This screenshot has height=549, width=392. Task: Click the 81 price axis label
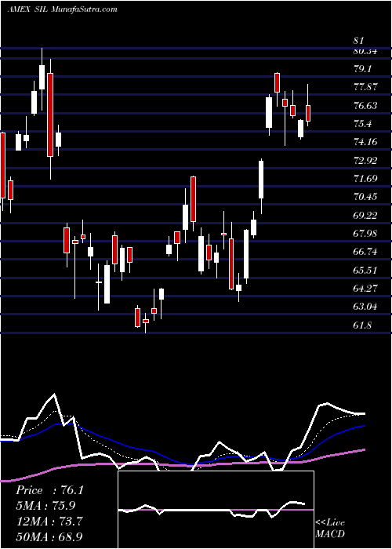359,41
